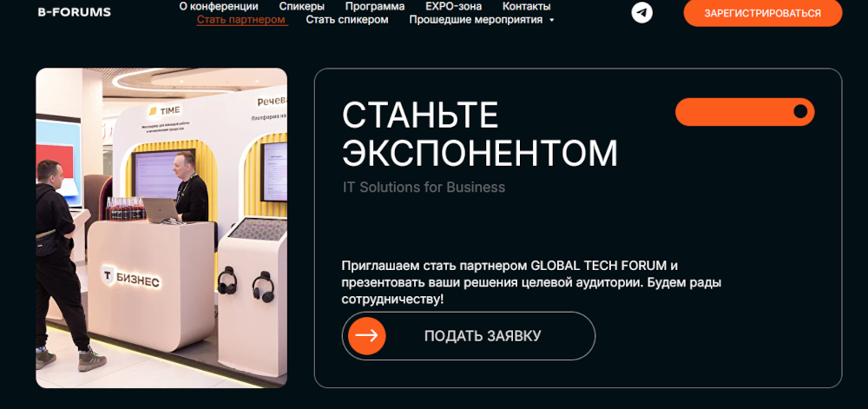
Task: Click the IT Solutions for Business subtitle
Action: pyautogui.click(x=424, y=187)
